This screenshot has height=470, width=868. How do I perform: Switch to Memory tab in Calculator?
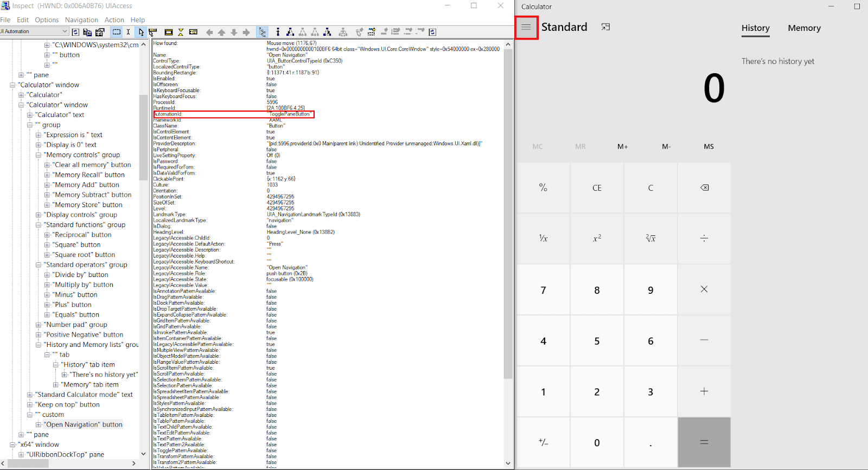[804, 28]
